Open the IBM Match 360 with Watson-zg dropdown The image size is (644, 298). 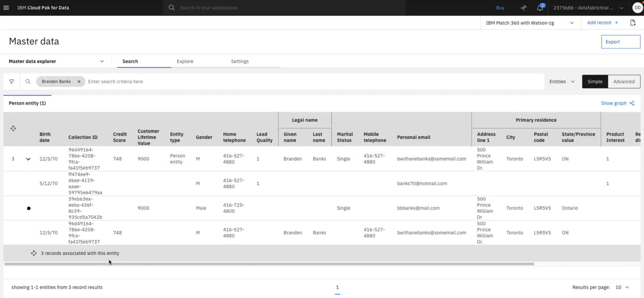530,23
